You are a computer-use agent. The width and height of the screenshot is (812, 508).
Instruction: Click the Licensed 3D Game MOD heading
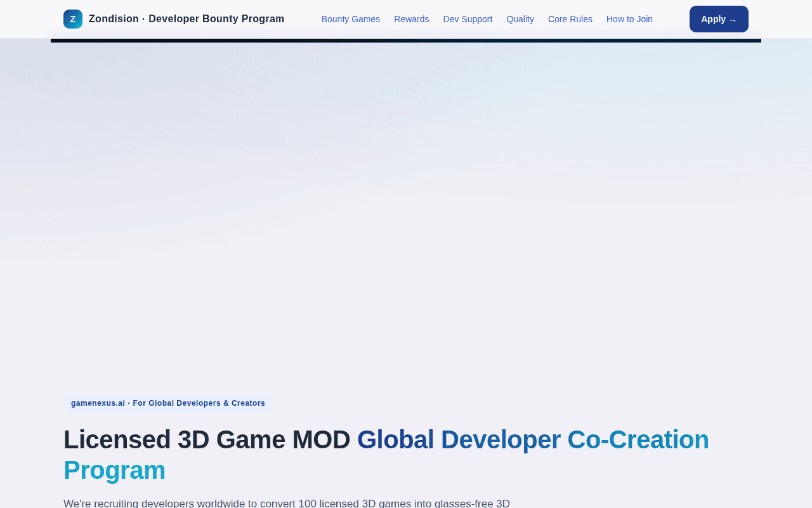click(x=386, y=455)
